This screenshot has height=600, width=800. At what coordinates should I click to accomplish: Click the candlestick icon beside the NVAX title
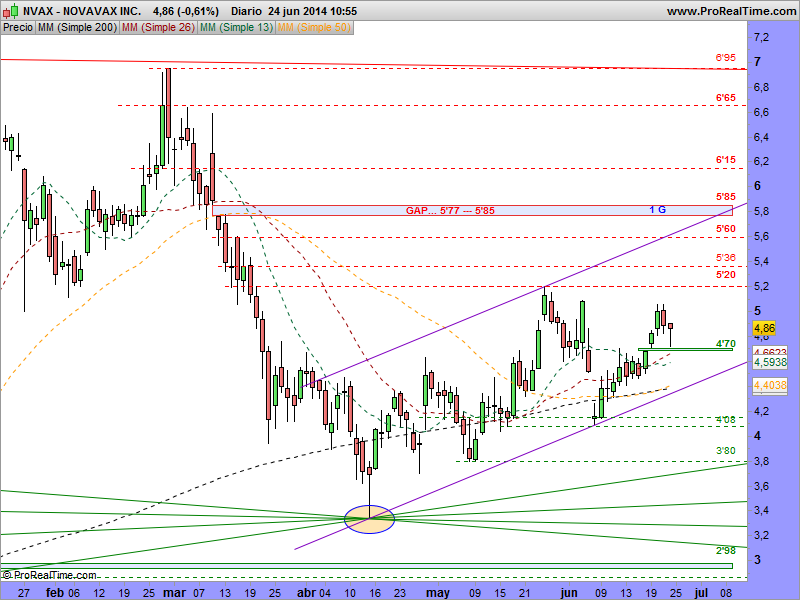coord(10,10)
